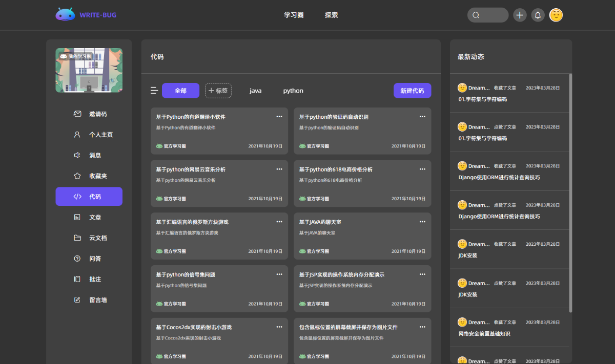Click 官方学习圈 icon on 验证码自动识别 card

tap(302, 146)
